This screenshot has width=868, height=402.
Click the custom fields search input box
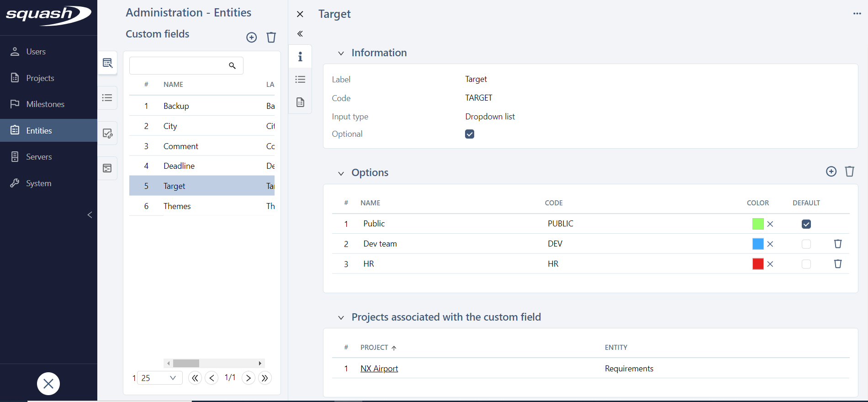click(178, 66)
